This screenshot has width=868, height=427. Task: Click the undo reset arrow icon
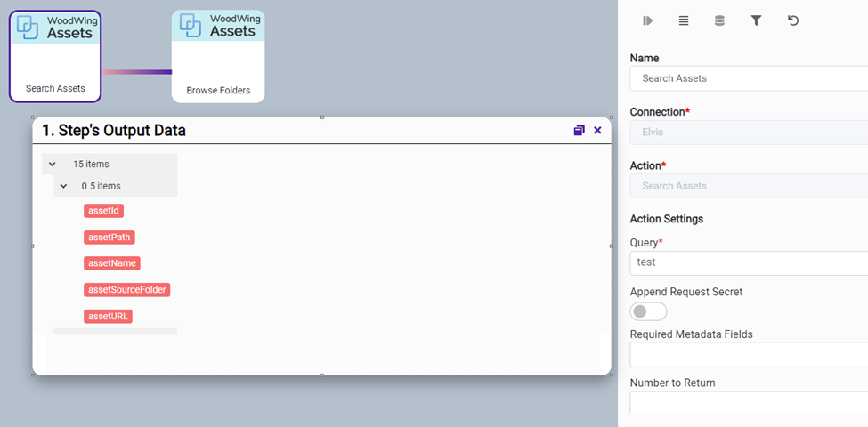(792, 20)
